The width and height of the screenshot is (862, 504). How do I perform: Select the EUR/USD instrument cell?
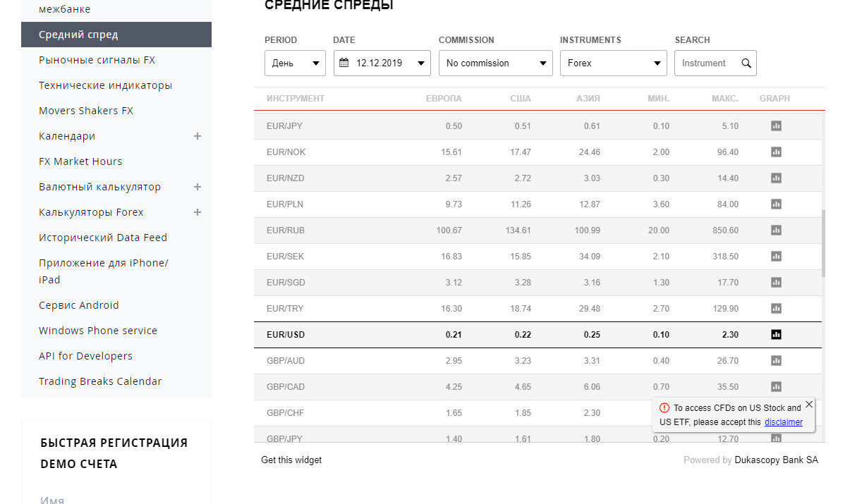(286, 335)
